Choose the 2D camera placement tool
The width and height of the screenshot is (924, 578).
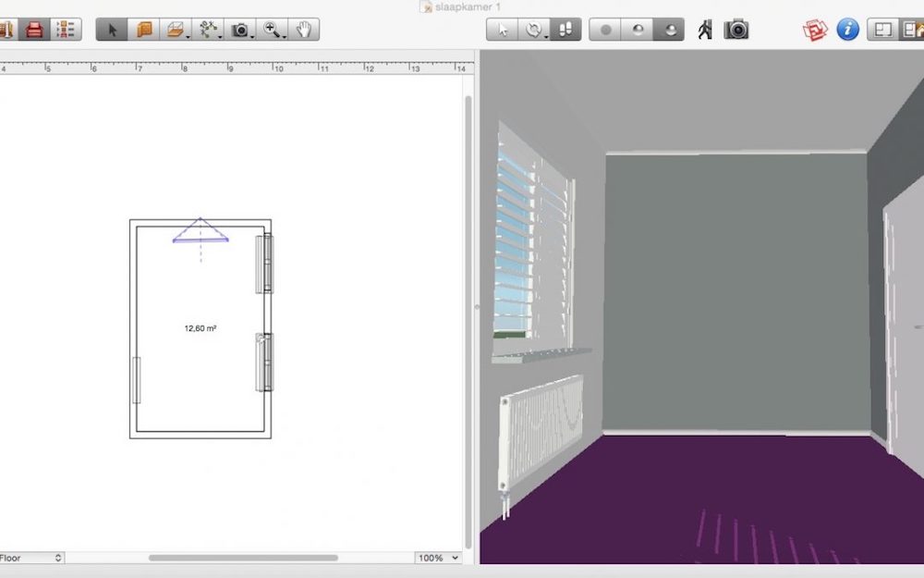click(240, 30)
